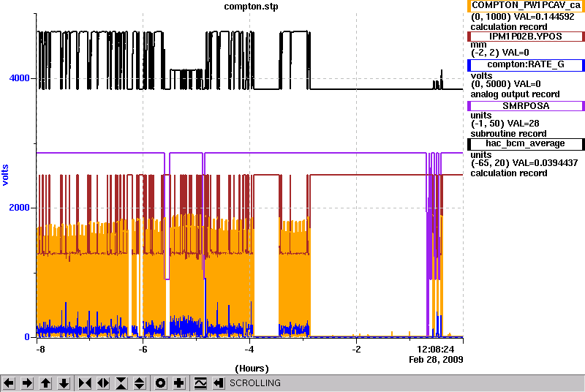Screen dimensions: 585x392
Task: Click the -2 hours x-axis tick
Action: coord(356,350)
